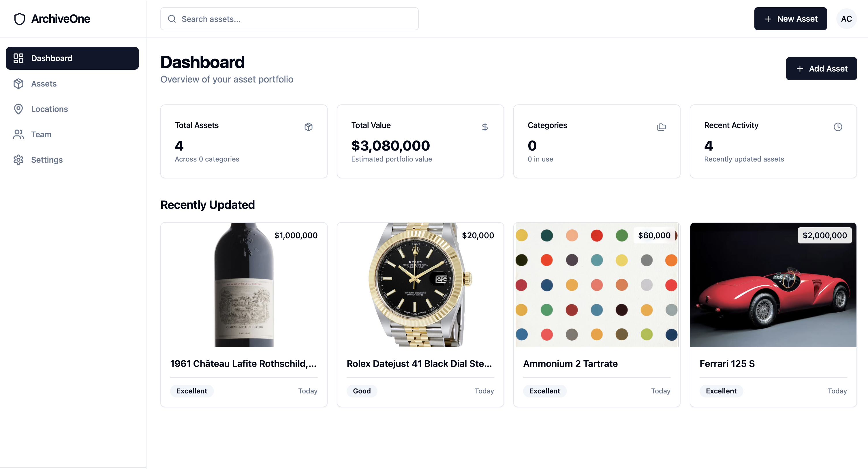Click the Categories card folder icon
This screenshot has height=469, width=868.
tap(662, 127)
